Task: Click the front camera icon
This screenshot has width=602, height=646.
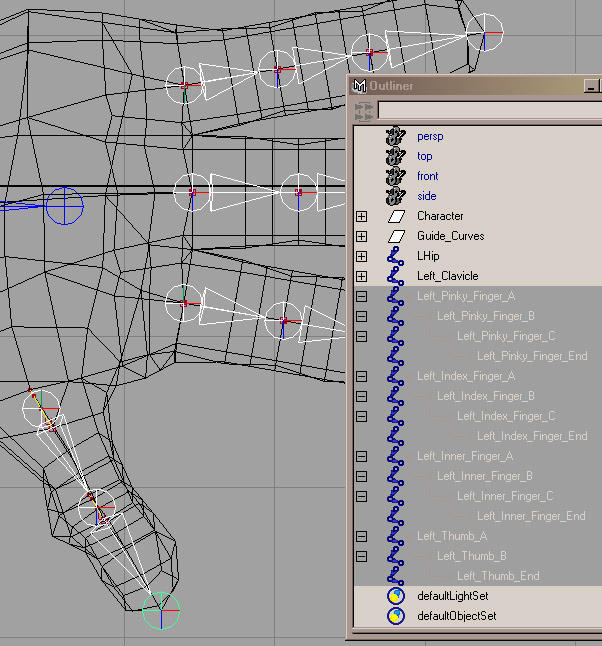Action: coord(396,176)
